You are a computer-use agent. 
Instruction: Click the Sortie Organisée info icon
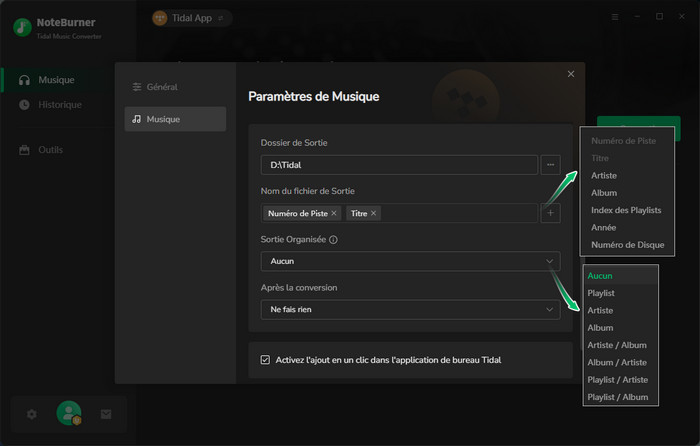(x=333, y=240)
